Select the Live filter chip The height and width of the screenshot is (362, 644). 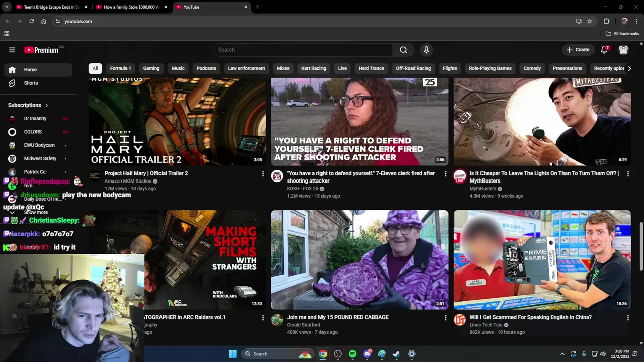coord(343,68)
